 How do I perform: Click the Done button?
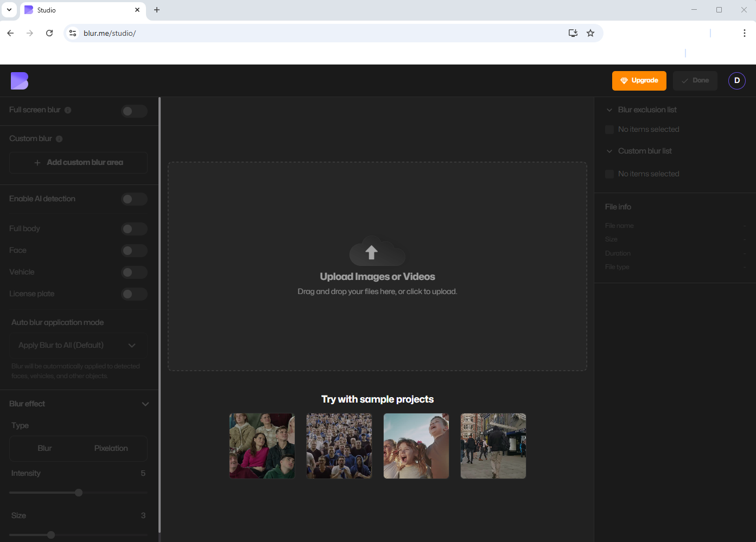click(x=695, y=80)
